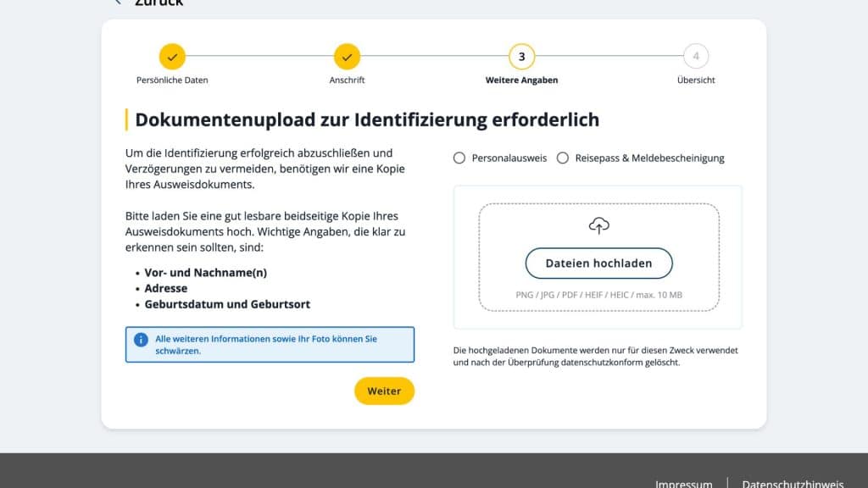This screenshot has width=868, height=488.
Task: Select the cloud upload icon
Action: point(598,225)
